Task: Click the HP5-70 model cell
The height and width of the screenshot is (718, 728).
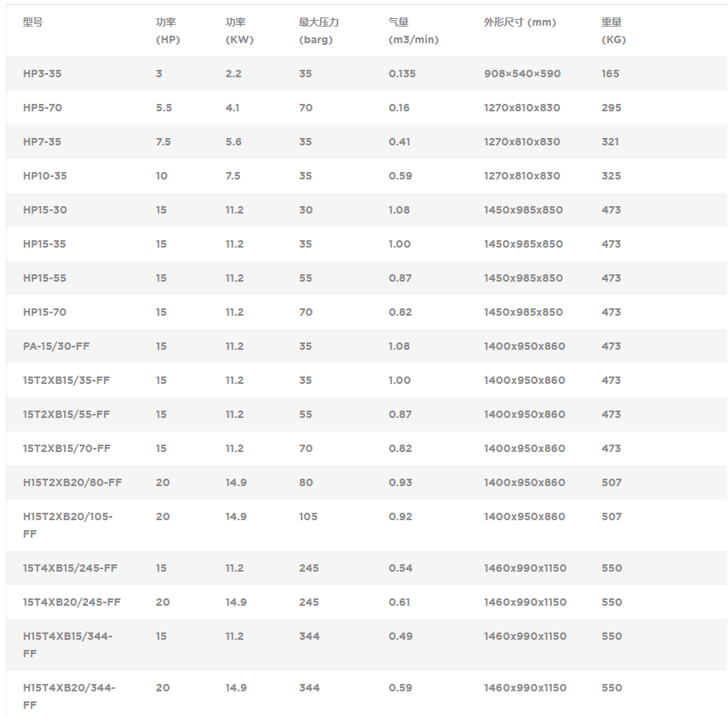Action: pyautogui.click(x=42, y=108)
